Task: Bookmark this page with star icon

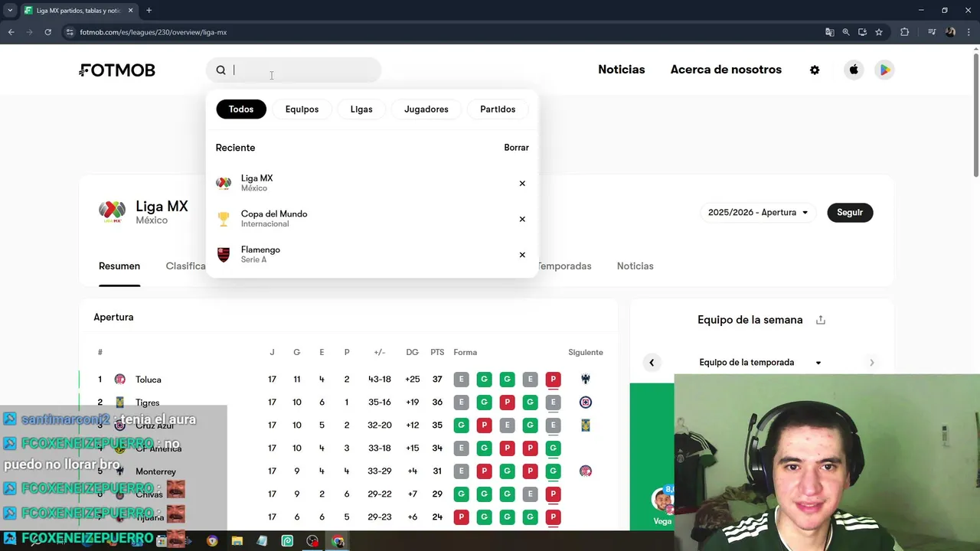Action: 879,32
